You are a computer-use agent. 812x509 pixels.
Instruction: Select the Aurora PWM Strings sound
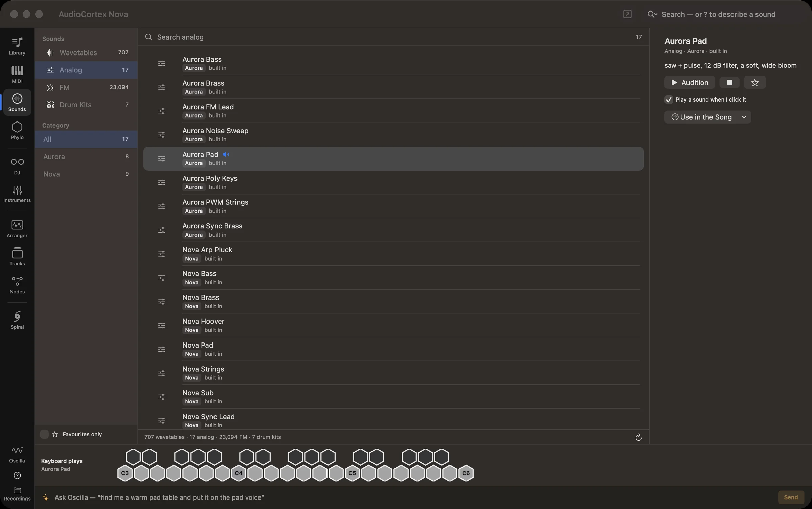pyautogui.click(x=393, y=206)
